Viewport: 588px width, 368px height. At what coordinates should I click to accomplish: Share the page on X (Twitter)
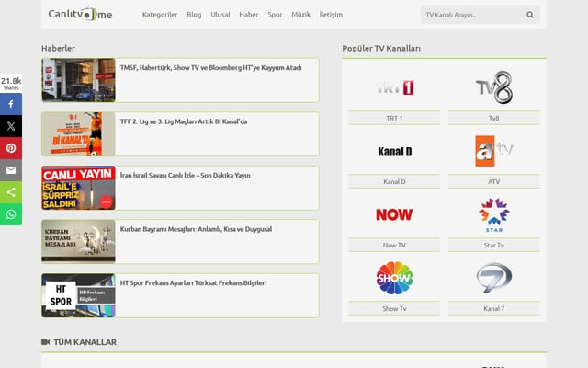11,126
